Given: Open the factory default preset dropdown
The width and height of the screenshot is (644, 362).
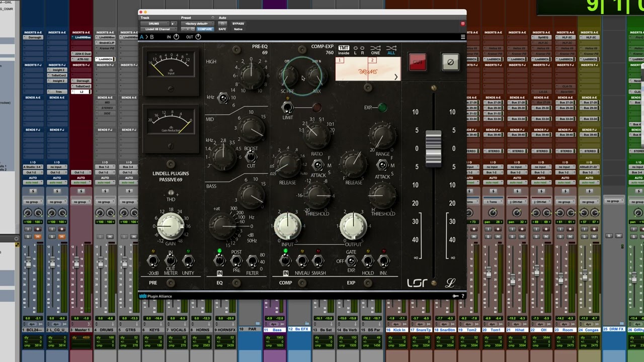Looking at the screenshot, I should pyautogui.click(x=197, y=24).
